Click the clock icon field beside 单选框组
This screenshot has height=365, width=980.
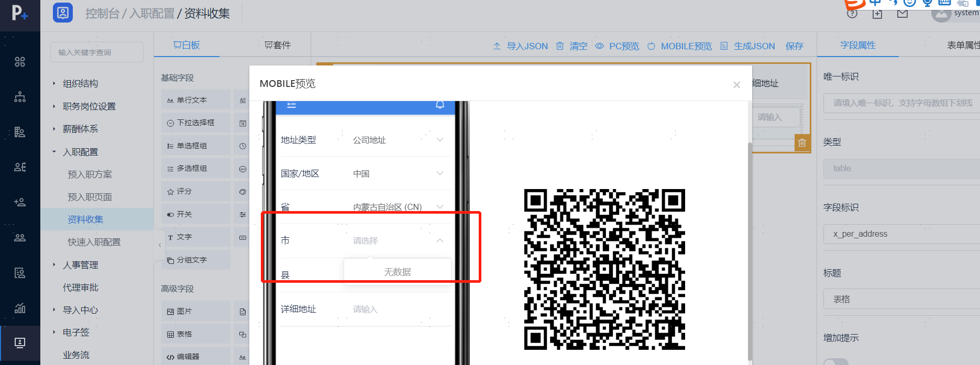click(242, 146)
